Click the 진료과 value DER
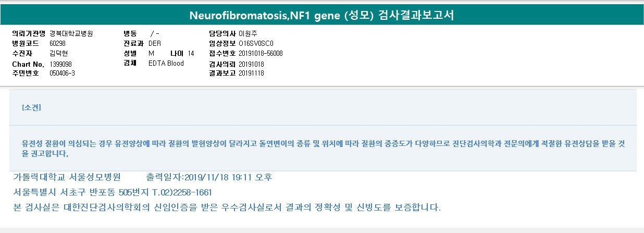Image resolution: width=644 pixels, height=233 pixels. tap(155, 43)
